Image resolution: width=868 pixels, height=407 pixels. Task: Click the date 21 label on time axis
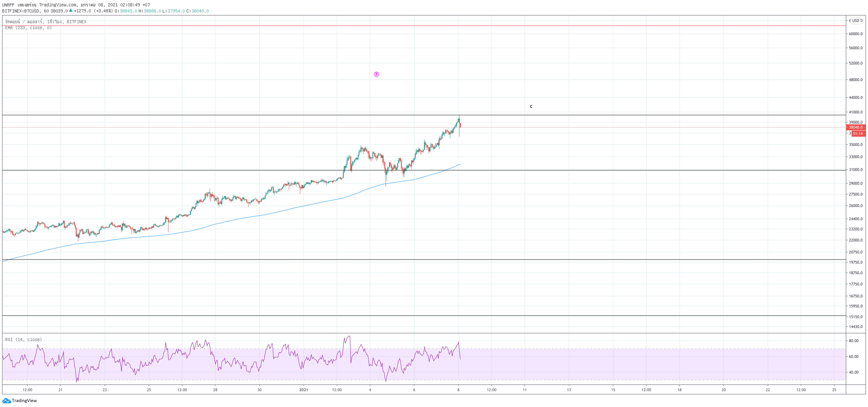click(x=60, y=390)
